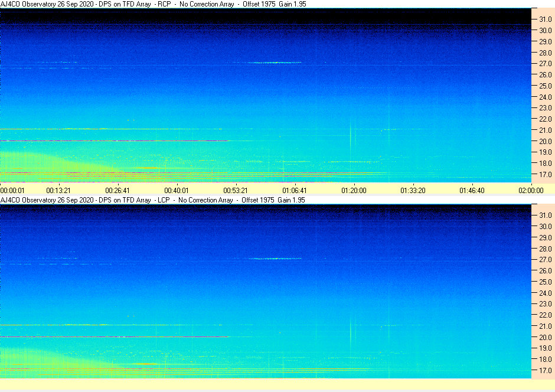Click the 29.0 frequency label in RCP panel
This screenshot has height=392, width=555.
click(546, 42)
